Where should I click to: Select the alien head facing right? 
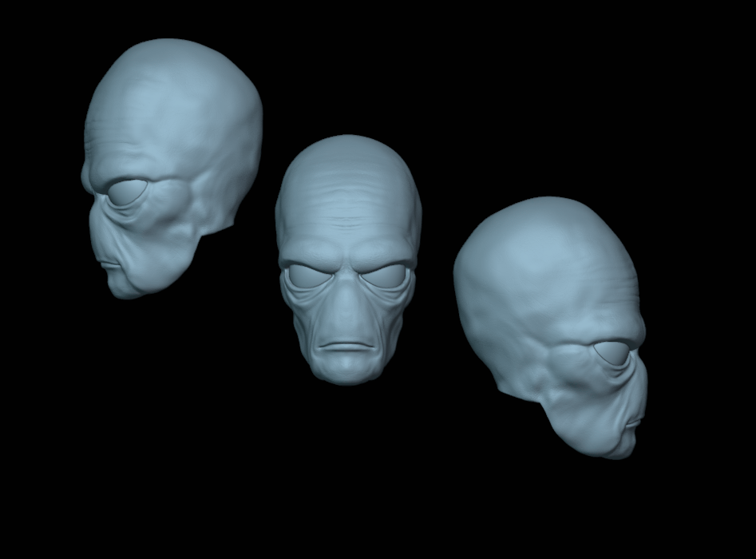550,328
